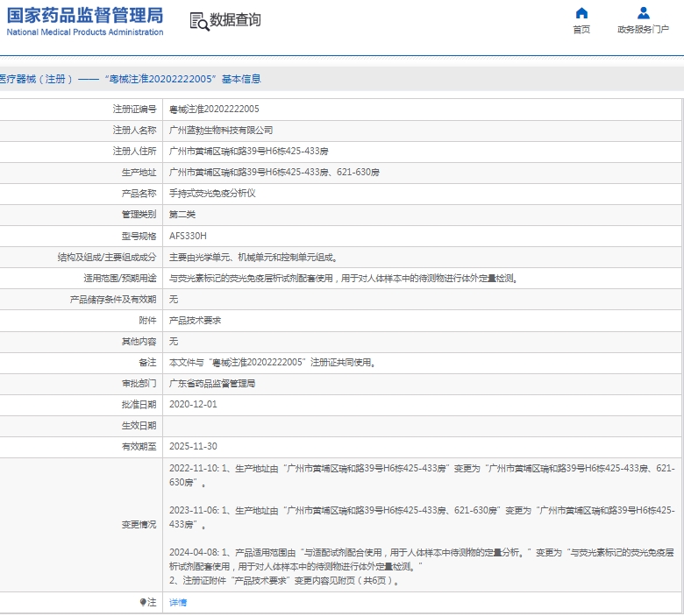Click registrant name 广州蓝勃生物科技有限公司
Viewport: 684px width, 616px height.
click(221, 130)
